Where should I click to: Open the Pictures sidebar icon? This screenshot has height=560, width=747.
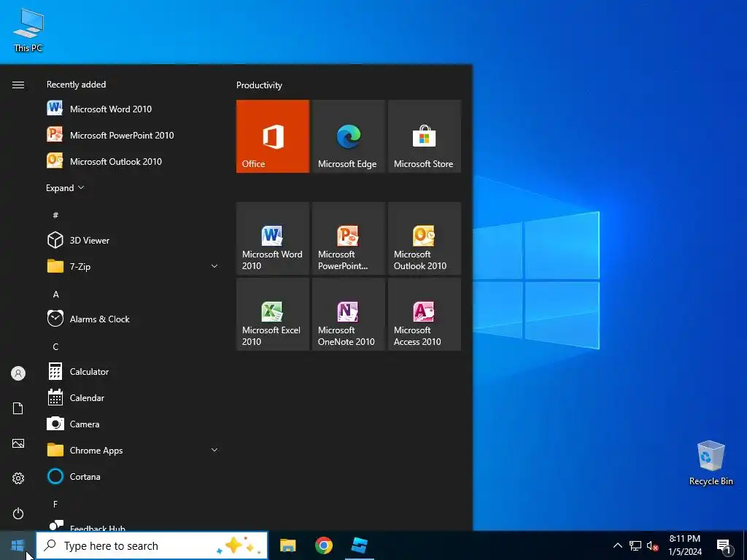[x=18, y=443]
